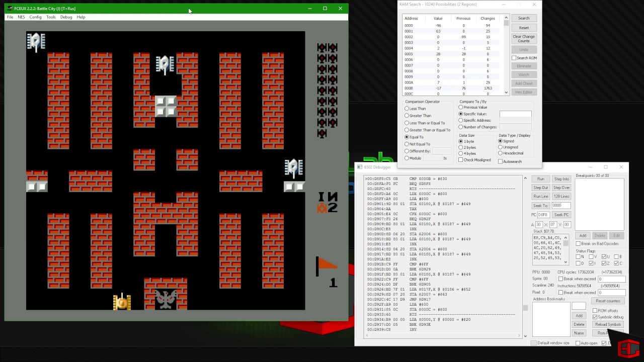This screenshot has height=362, width=644.
Task: Toggle the N status flag checkbox
Action: pos(579,257)
